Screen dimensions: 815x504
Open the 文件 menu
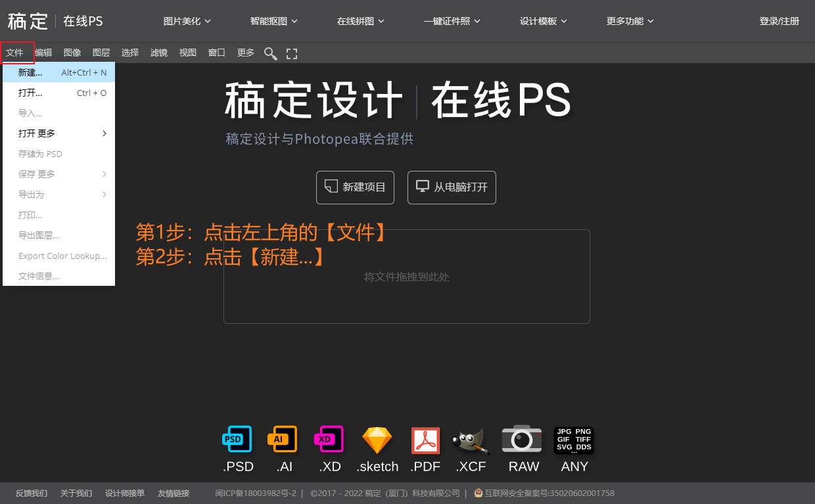(x=14, y=53)
